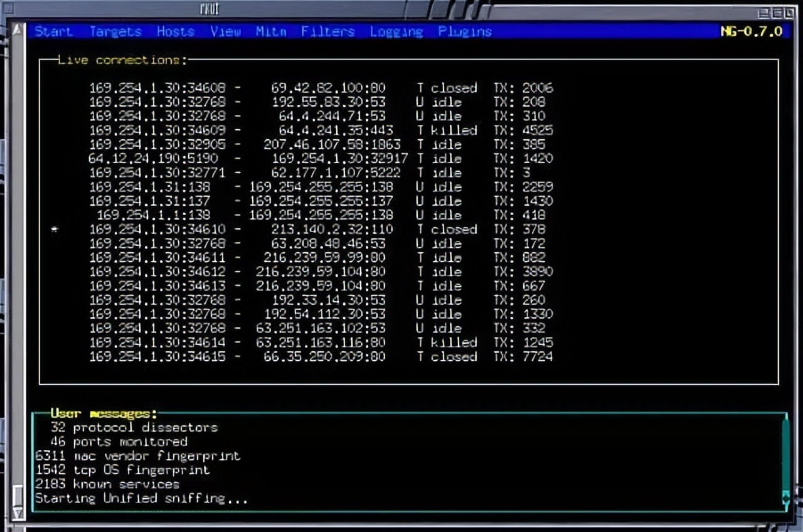803x532 pixels.
Task: Open the Hosts menu
Action: pos(176,31)
